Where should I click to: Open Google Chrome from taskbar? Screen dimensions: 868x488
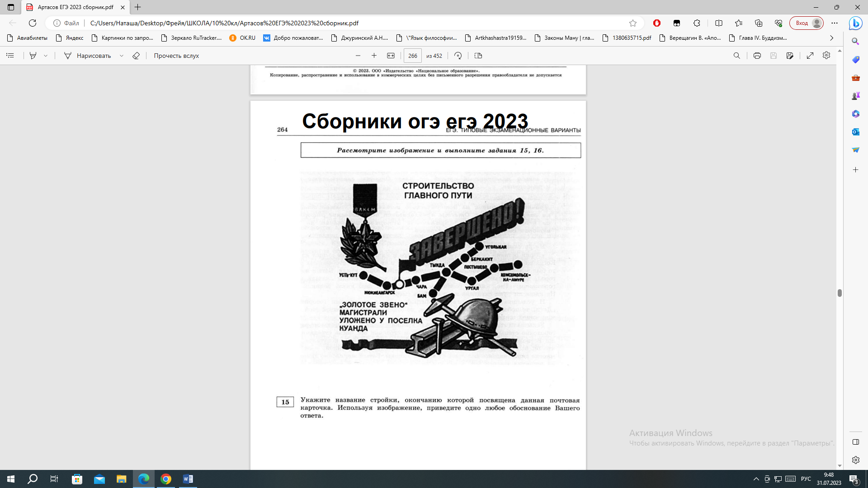pos(166,479)
